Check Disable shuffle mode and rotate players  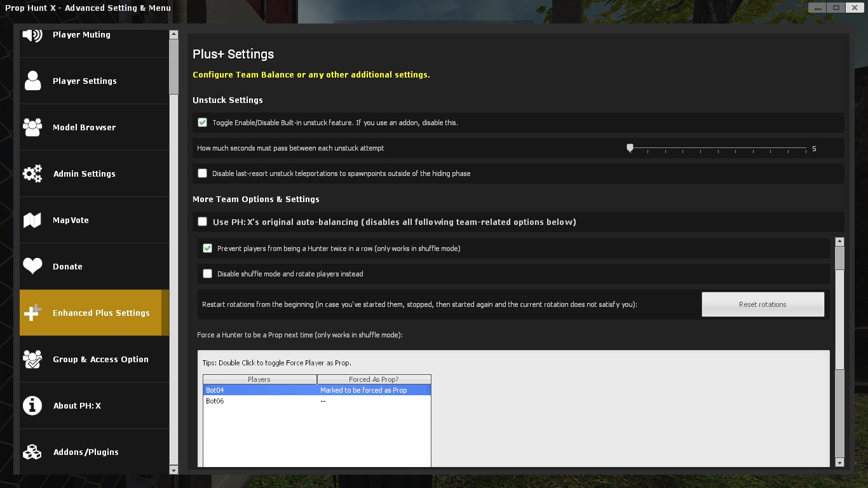click(x=207, y=274)
